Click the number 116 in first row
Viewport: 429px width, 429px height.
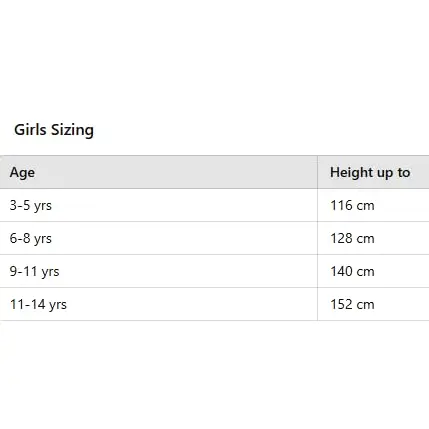(x=341, y=205)
